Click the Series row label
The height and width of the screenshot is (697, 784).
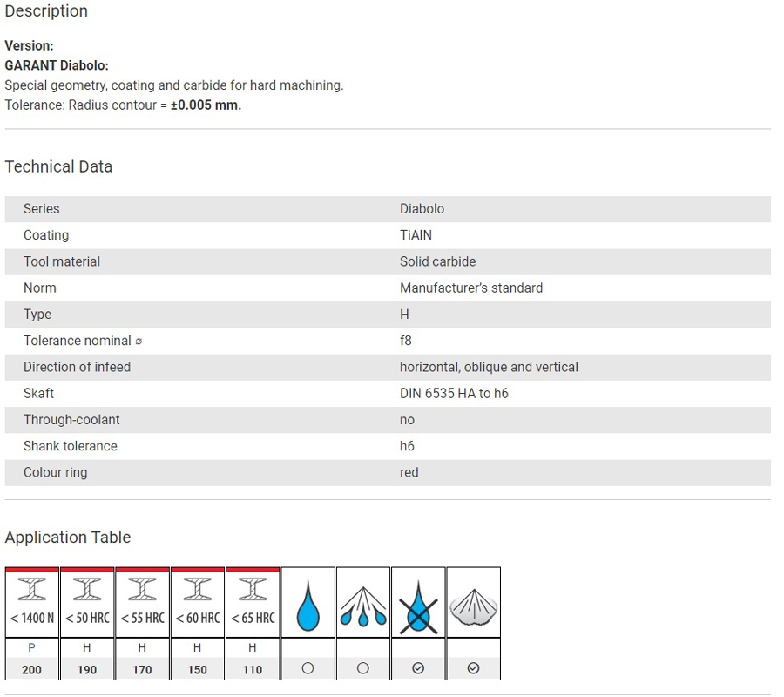[x=42, y=209]
